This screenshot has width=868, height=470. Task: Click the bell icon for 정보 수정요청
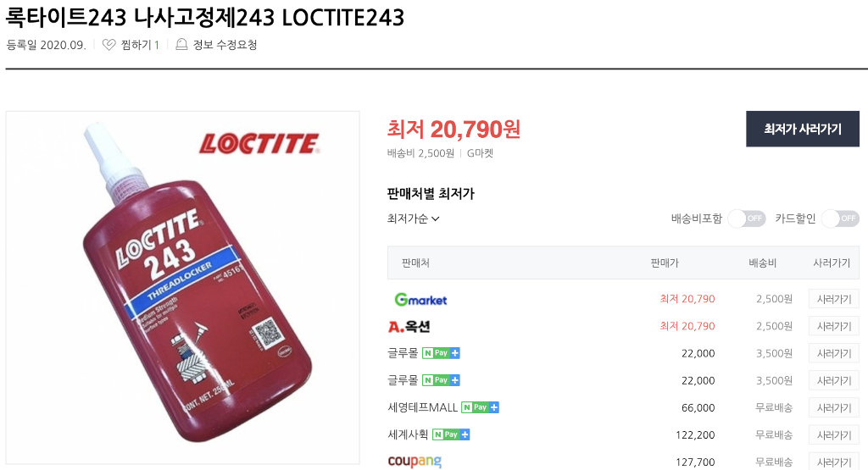click(x=181, y=44)
